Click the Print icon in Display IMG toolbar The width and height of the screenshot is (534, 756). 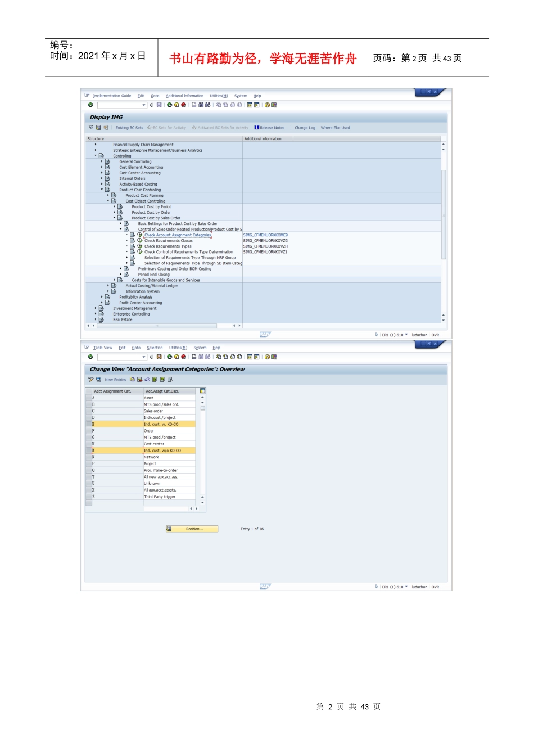click(194, 105)
